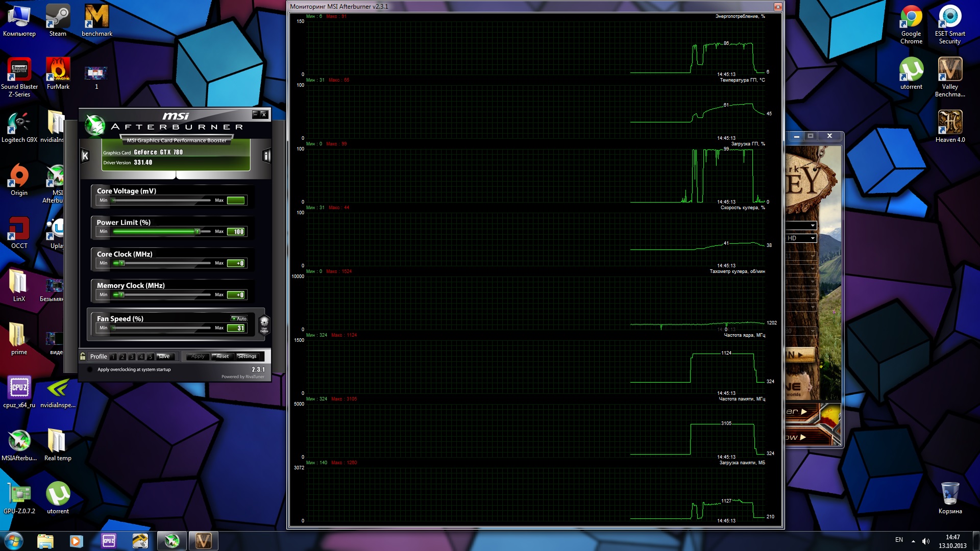This screenshot has width=980, height=551.
Task: Open Afterburner Kombustor K button
Action: [85, 156]
